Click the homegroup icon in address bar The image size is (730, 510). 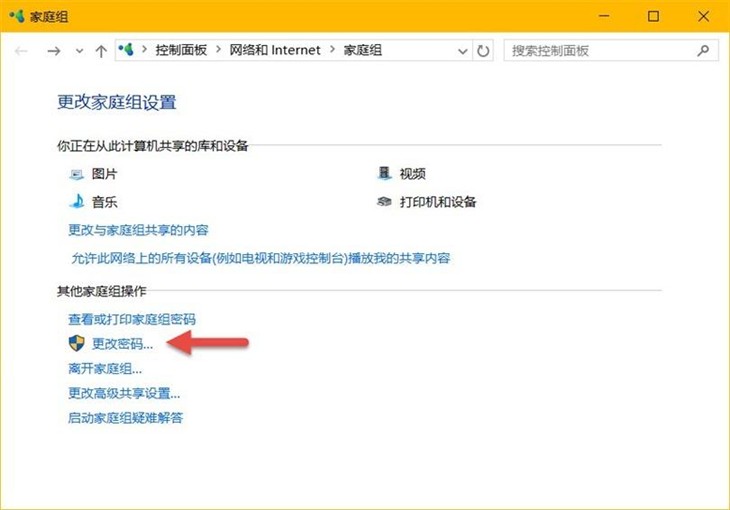(x=127, y=50)
